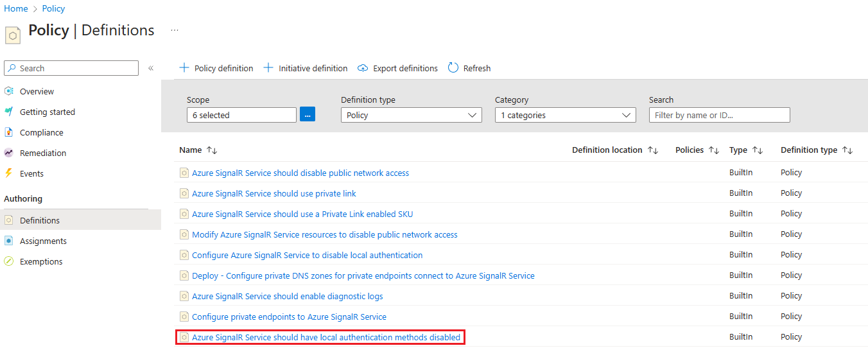The height and width of the screenshot is (348, 868).
Task: Click the Policy page header icon
Action: 13,35
